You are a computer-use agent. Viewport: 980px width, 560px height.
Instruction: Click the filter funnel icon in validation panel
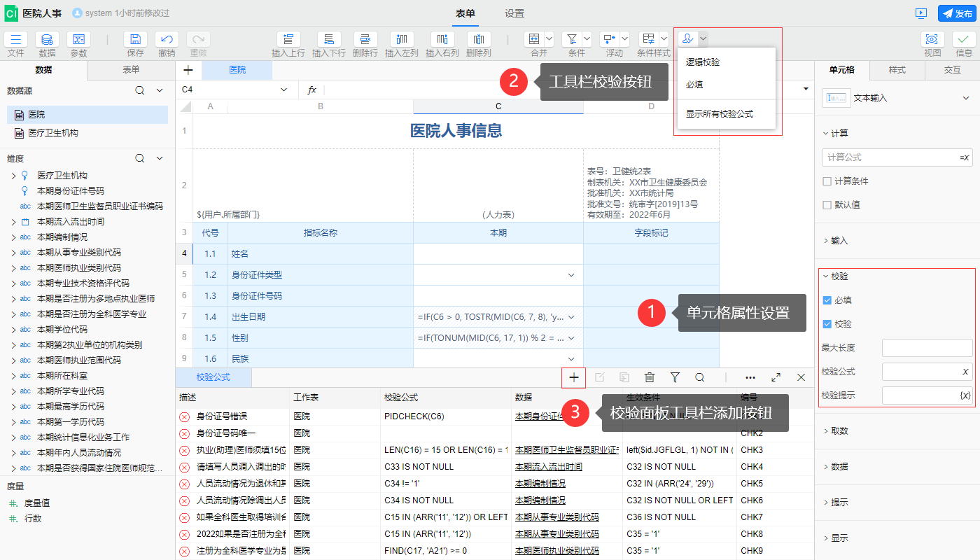[x=675, y=377]
